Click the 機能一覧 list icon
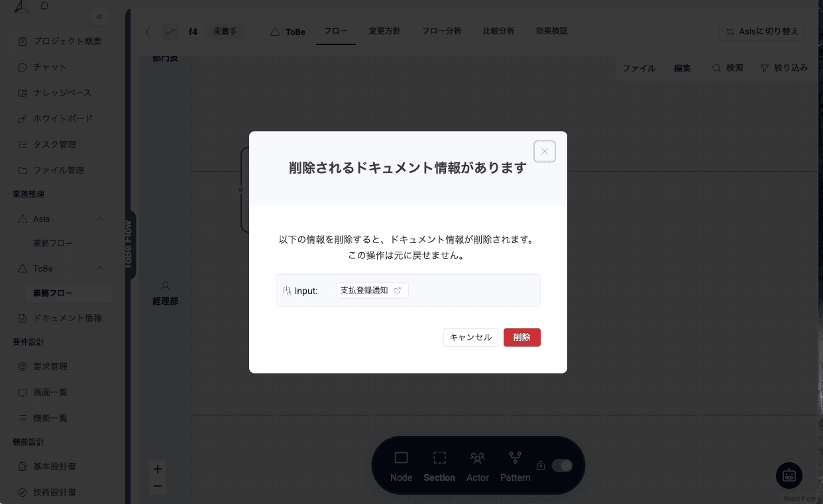Viewport: 823px width, 504px height. (23, 418)
